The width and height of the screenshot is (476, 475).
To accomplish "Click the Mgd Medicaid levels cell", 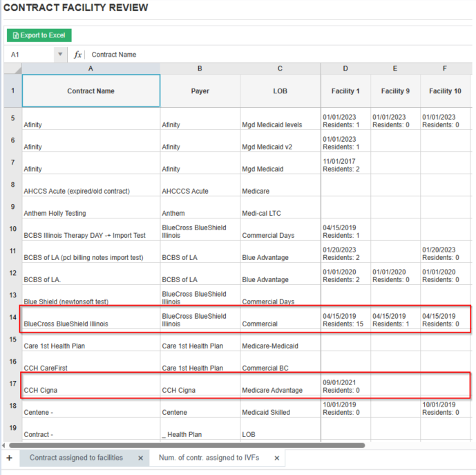I will [x=280, y=118].
